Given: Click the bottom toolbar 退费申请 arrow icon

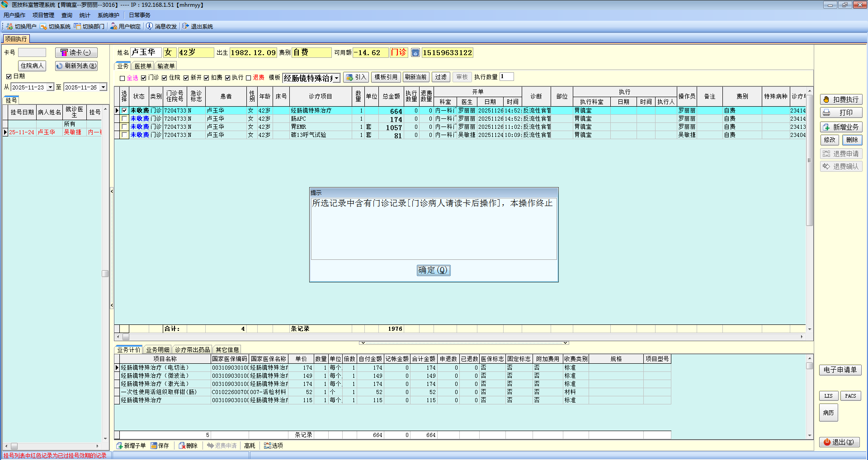Looking at the screenshot, I should [210, 446].
